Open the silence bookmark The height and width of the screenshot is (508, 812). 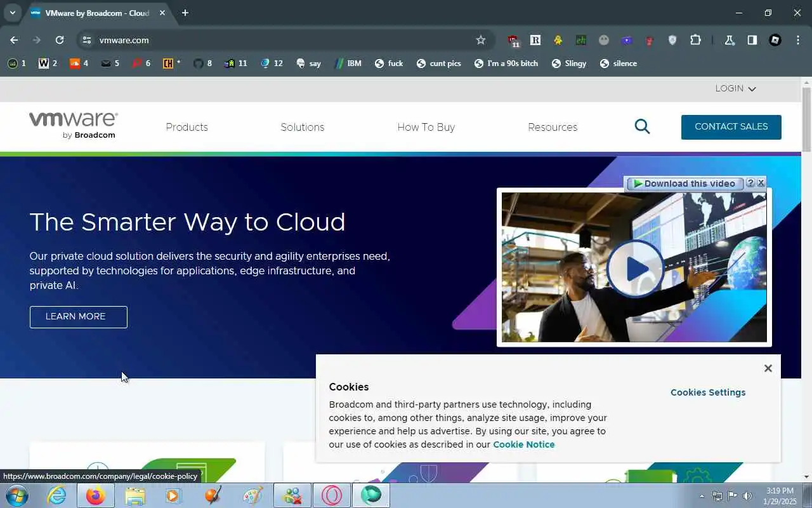[x=619, y=63]
